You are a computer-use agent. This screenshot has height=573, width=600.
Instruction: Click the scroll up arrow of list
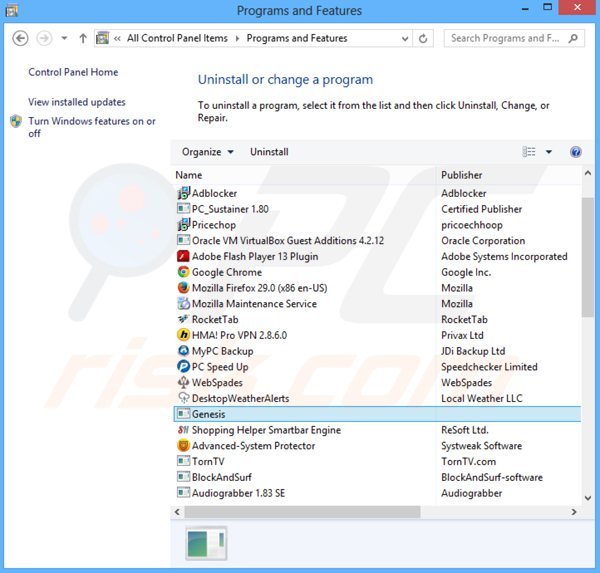[x=588, y=173]
